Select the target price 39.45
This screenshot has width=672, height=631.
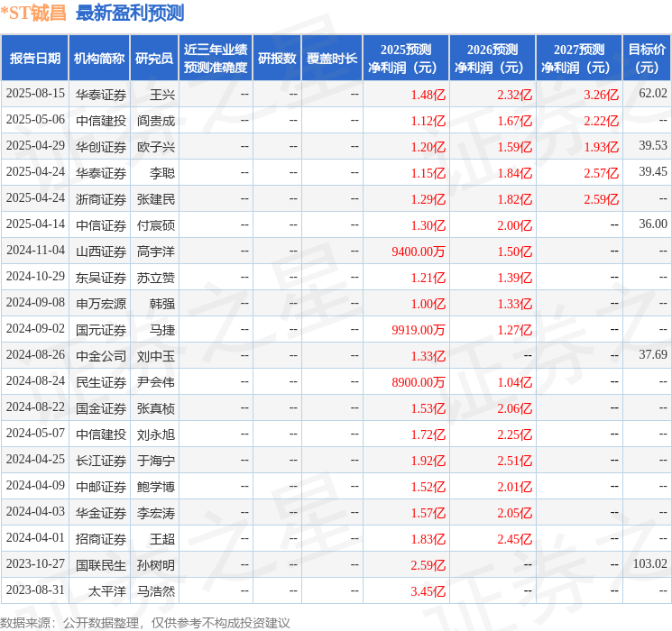[653, 172]
